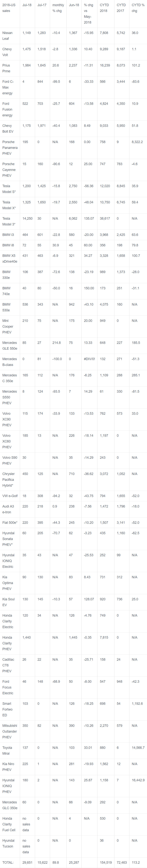Select the 8,322.2 CYTD % change cell

click(x=137, y=142)
